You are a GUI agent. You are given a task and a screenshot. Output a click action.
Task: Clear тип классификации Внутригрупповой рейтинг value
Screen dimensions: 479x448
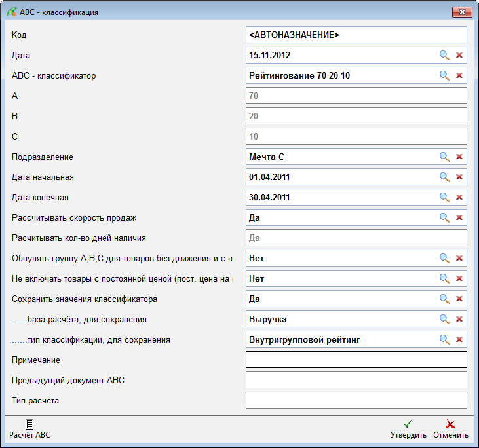tap(459, 340)
